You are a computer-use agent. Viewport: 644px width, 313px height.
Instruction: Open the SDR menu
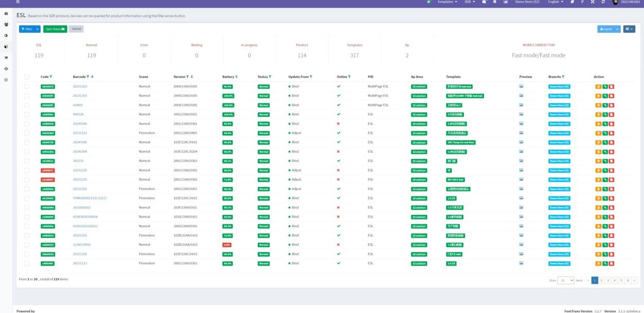pos(469,3)
